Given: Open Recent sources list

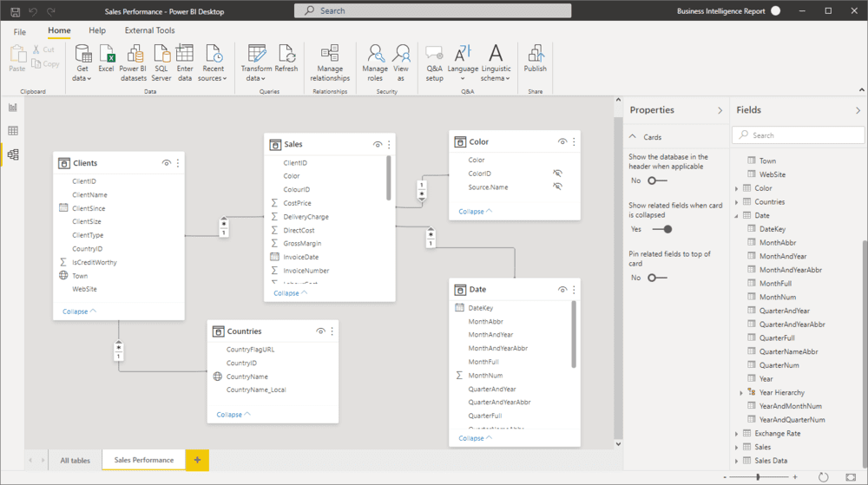Looking at the screenshot, I should click(x=213, y=63).
